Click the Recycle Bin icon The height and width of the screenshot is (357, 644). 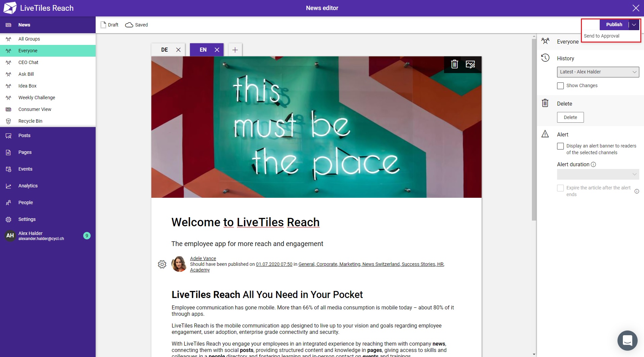[x=8, y=121]
